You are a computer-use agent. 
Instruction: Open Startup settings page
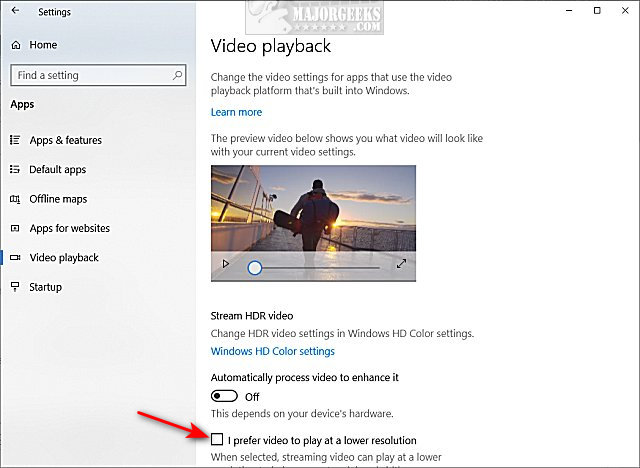point(45,287)
